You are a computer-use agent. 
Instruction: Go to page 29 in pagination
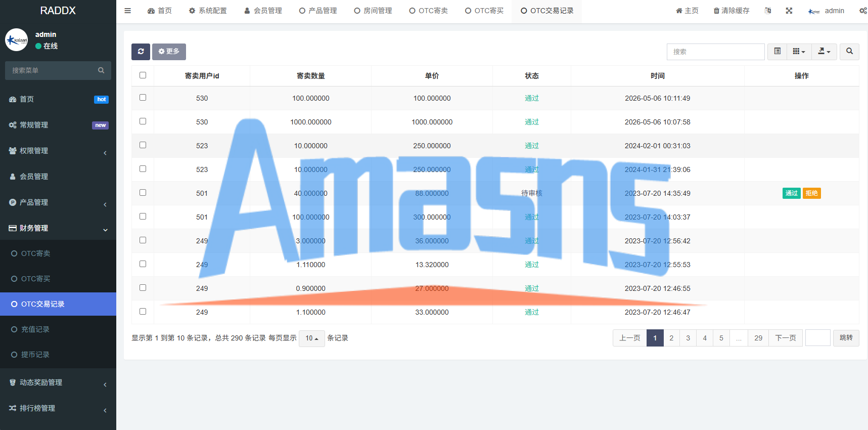758,338
